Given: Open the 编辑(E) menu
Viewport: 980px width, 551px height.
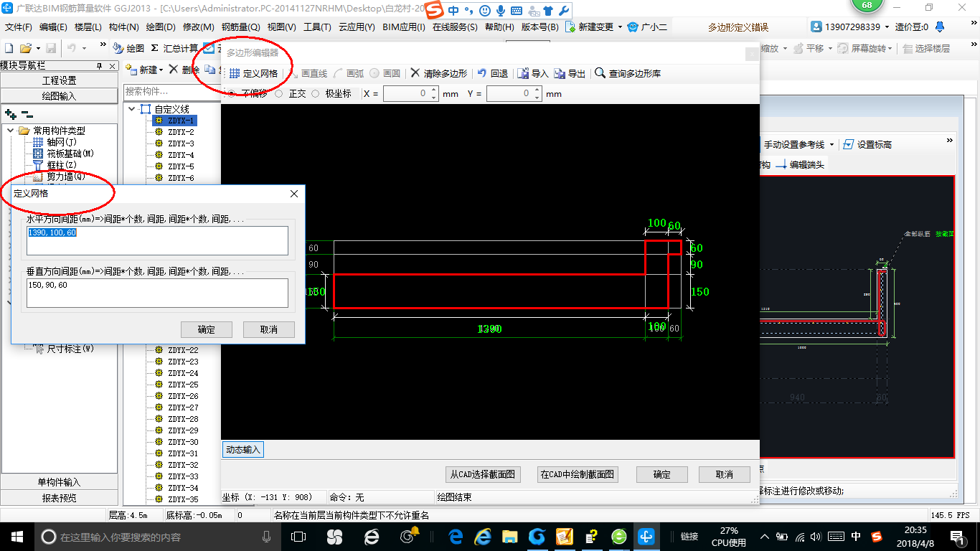Looking at the screenshot, I should (x=53, y=27).
